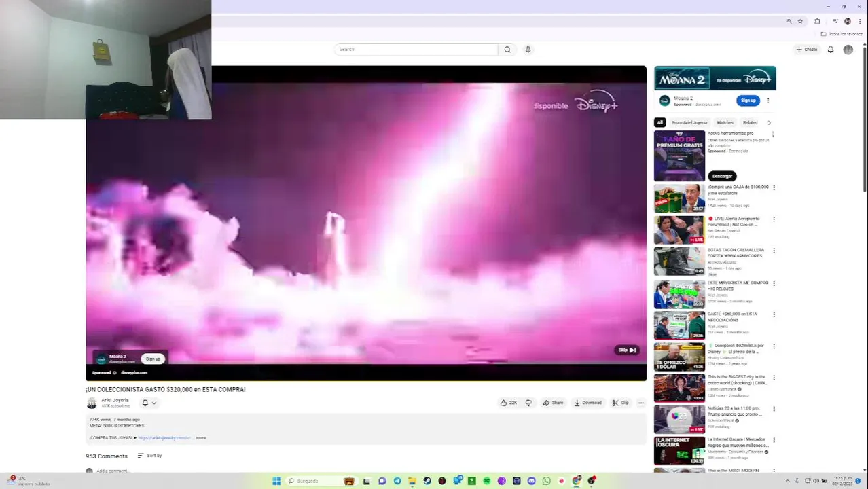
Task: Open WhatsApp from the taskbar
Action: coord(547,481)
